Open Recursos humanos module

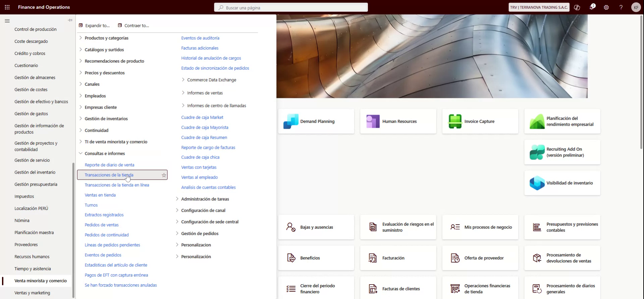coord(32,257)
